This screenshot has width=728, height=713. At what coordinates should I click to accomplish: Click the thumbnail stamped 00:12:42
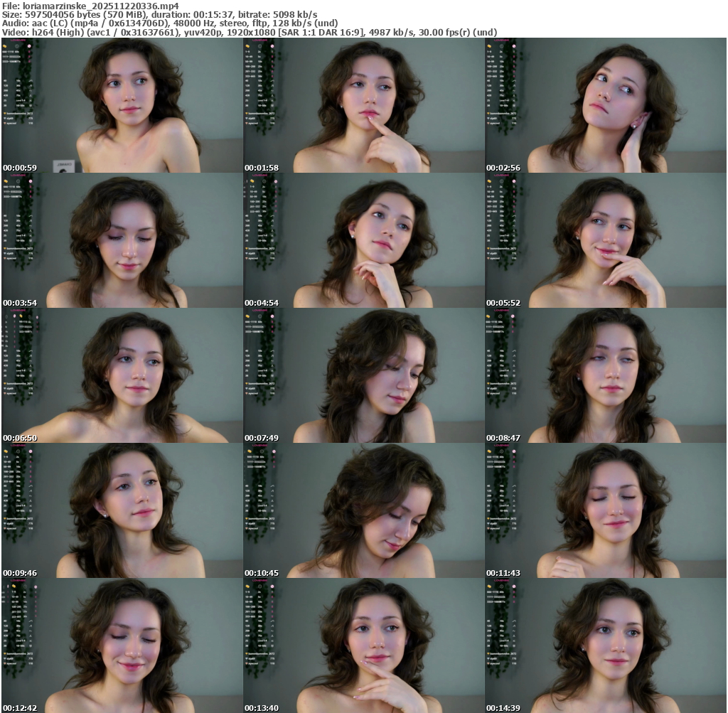tap(122, 645)
